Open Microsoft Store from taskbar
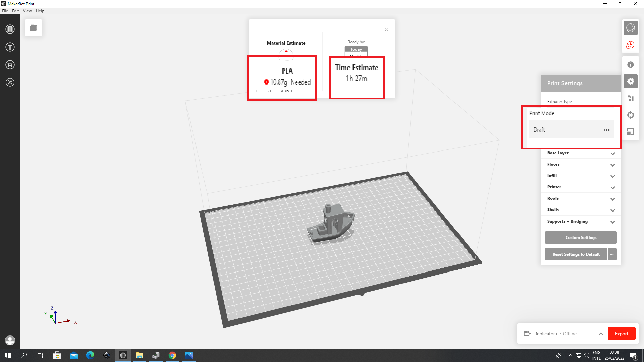This screenshot has width=644, height=362. pos(57,355)
